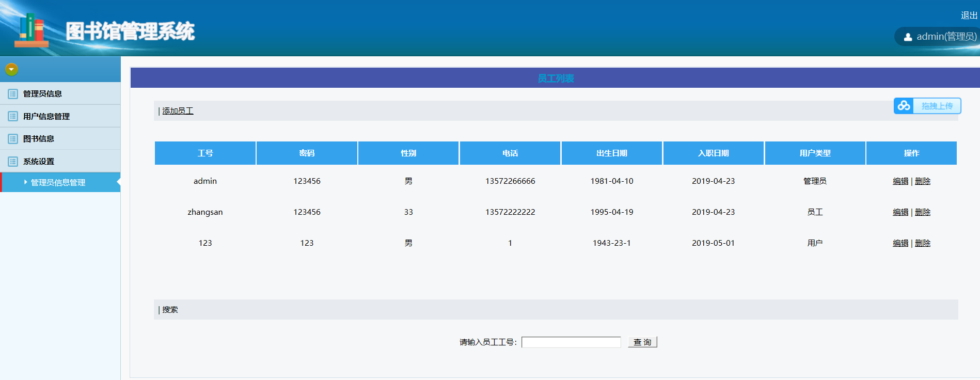980x380 pixels.
Task: Focus the employee ID search input field
Action: tap(571, 342)
